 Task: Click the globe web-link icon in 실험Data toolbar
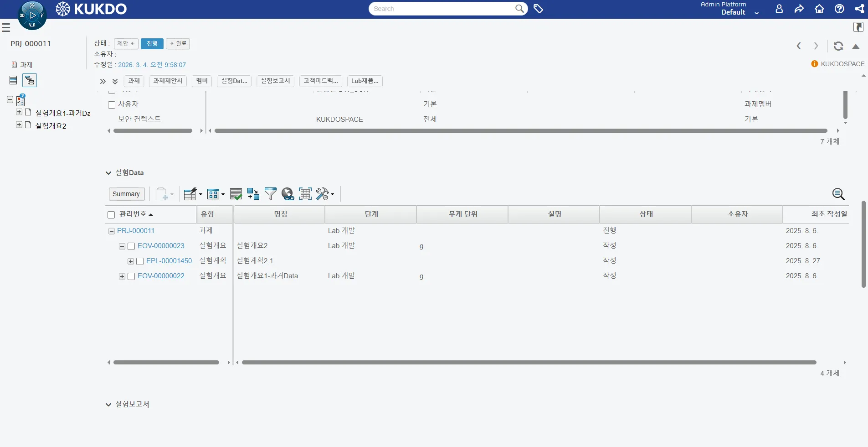(288, 194)
